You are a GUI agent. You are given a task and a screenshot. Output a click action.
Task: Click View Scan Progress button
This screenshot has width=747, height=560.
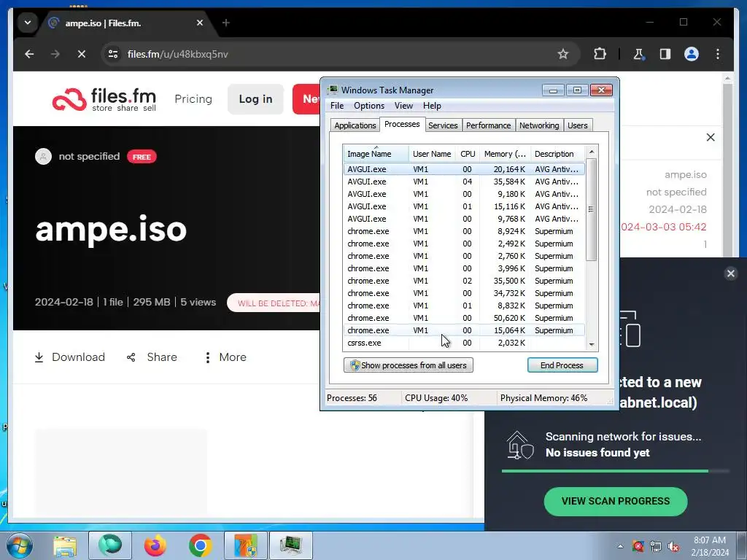616,501
